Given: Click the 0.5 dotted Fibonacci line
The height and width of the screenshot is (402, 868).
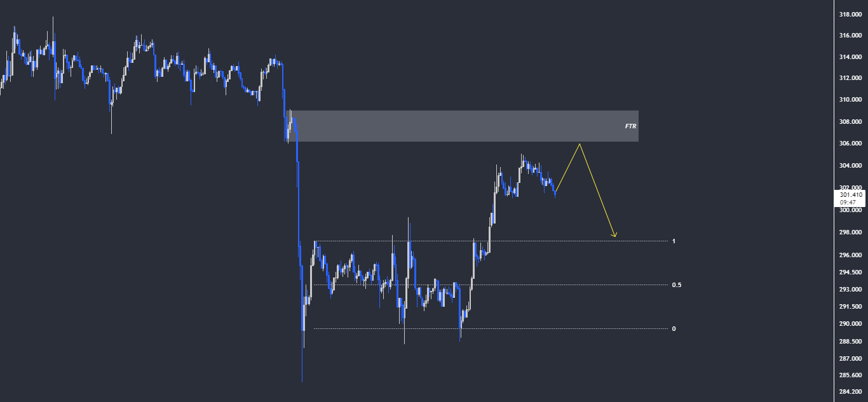Looking at the screenshot, I should point(491,285).
